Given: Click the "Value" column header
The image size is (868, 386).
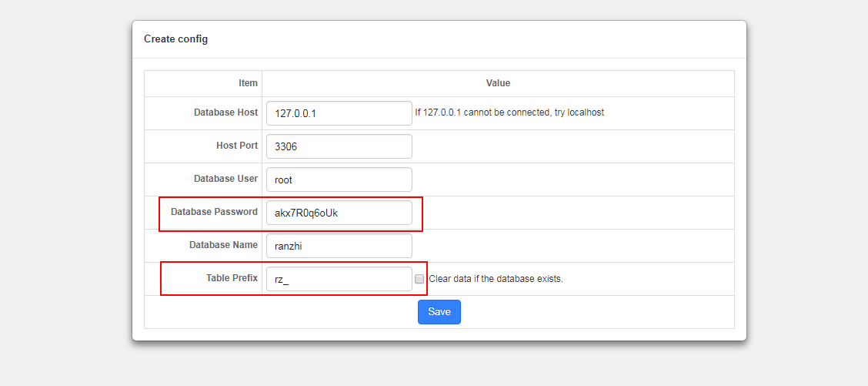Looking at the screenshot, I should click(x=498, y=83).
